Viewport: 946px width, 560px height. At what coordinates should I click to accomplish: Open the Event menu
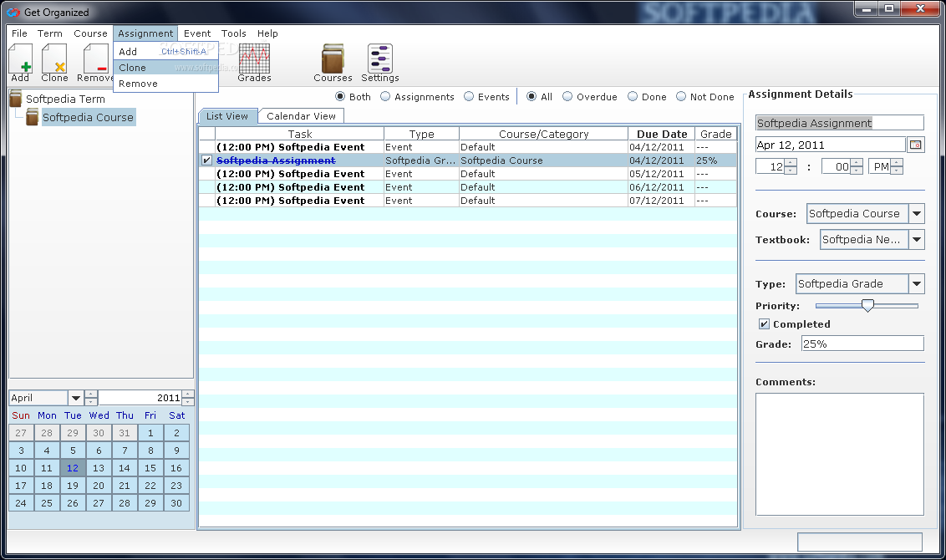[x=197, y=33]
